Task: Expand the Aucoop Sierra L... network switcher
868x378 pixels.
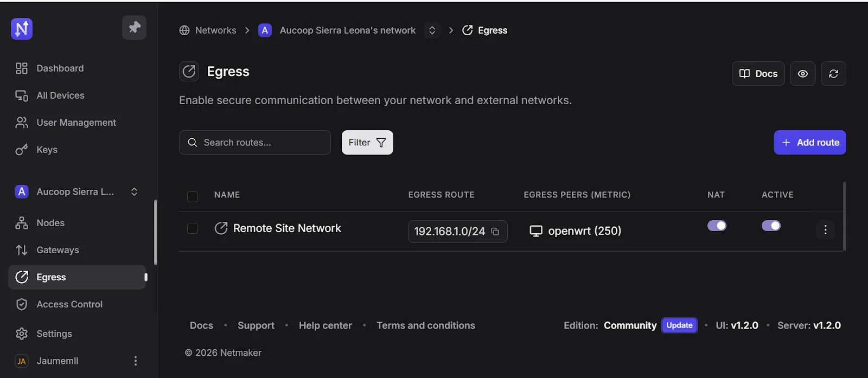Action: [134, 191]
